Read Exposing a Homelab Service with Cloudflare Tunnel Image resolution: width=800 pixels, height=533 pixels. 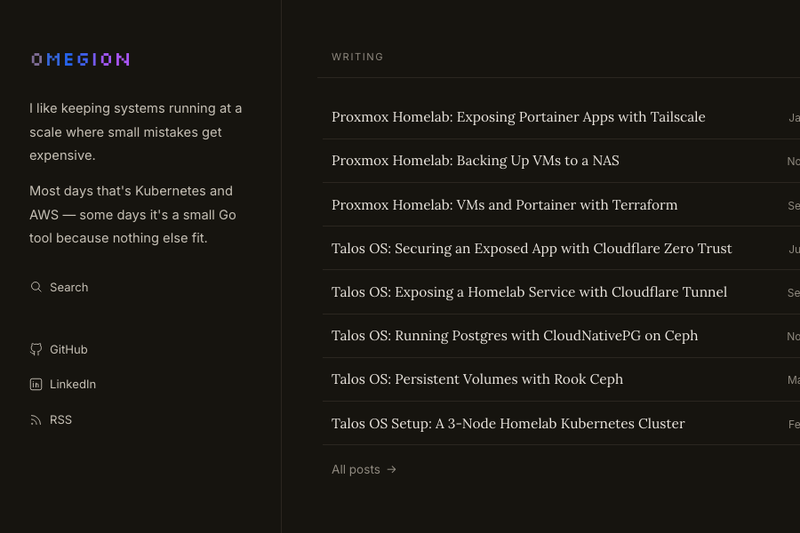coord(529,292)
